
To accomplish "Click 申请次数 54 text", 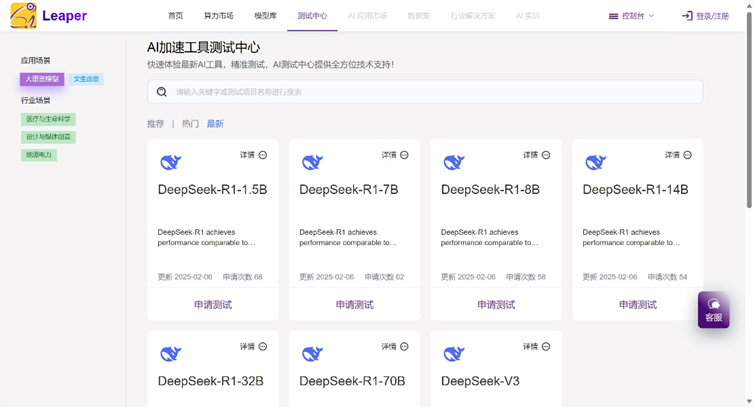I will click(x=668, y=277).
